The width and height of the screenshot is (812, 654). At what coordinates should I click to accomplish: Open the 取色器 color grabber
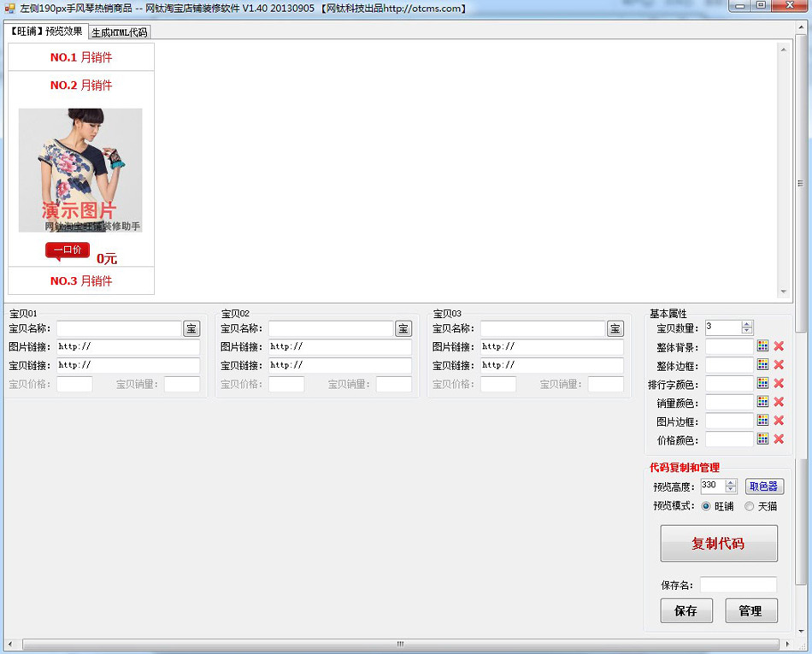click(x=763, y=486)
